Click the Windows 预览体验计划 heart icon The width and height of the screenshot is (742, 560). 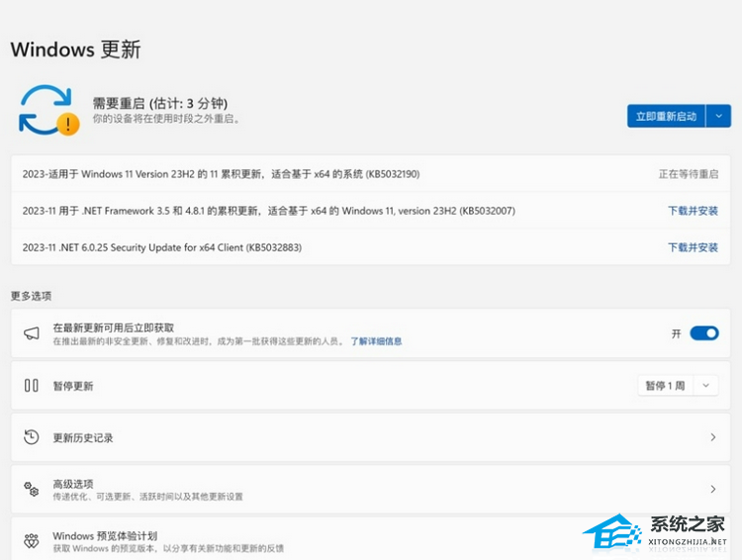click(x=32, y=541)
